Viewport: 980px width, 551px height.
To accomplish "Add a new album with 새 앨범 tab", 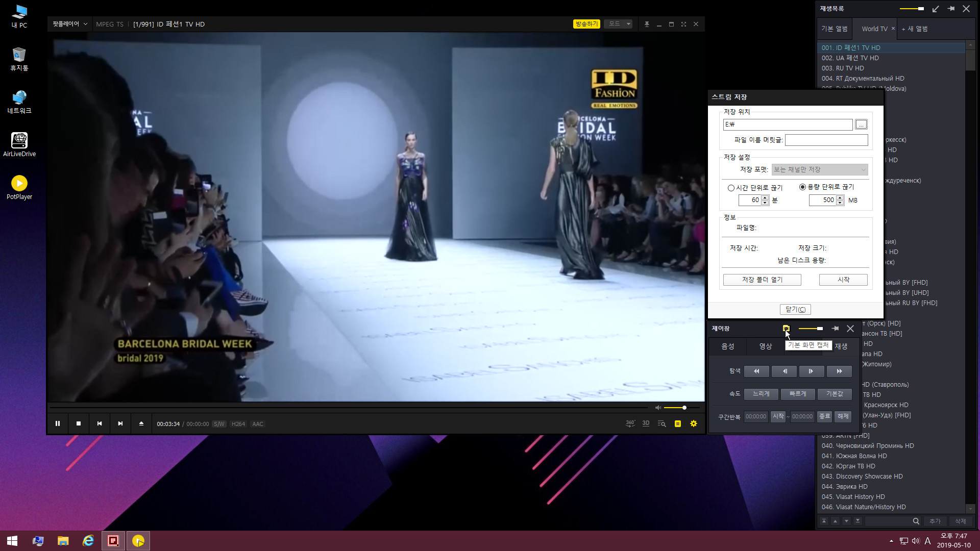I will [x=914, y=29].
